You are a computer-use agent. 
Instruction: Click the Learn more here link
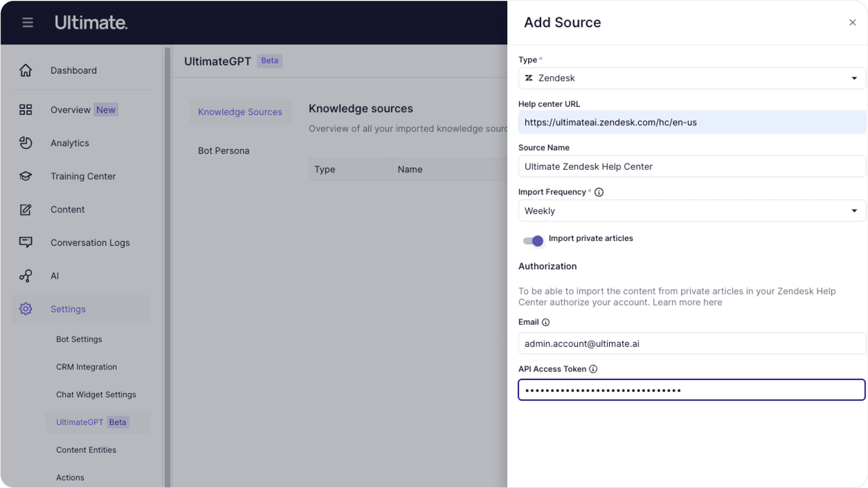point(687,303)
